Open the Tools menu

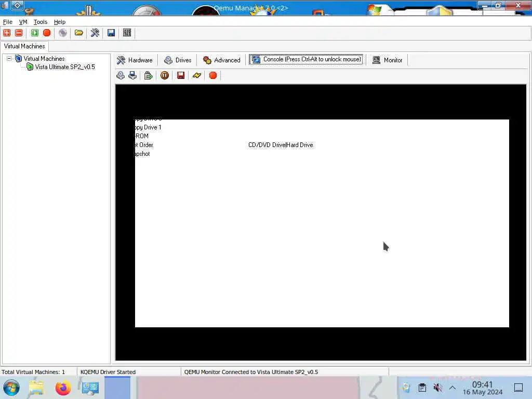click(41, 22)
